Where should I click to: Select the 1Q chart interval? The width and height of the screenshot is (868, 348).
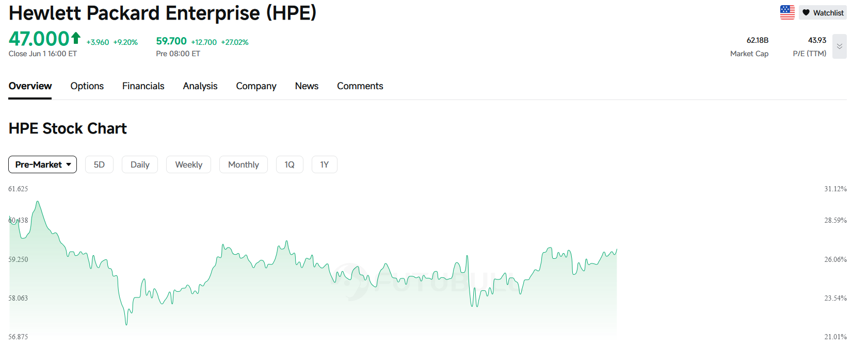tap(290, 164)
